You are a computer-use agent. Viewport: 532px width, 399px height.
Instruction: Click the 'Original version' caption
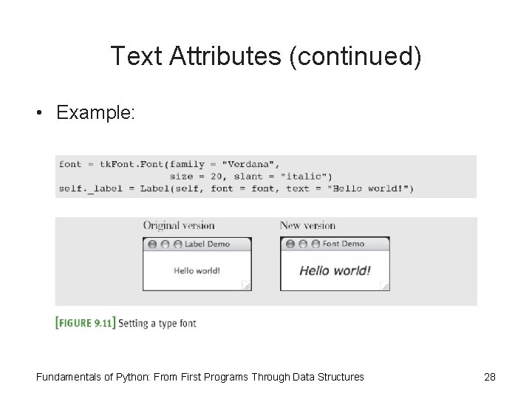179,225
